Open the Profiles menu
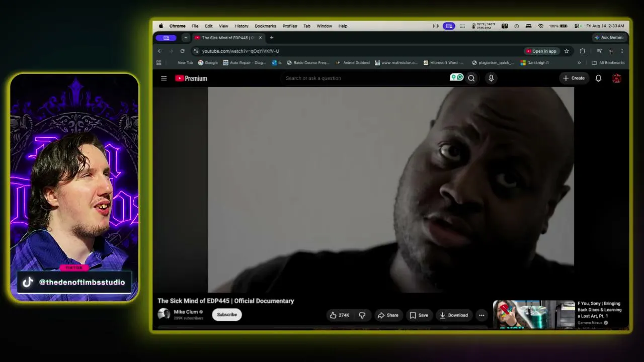 pos(289,26)
